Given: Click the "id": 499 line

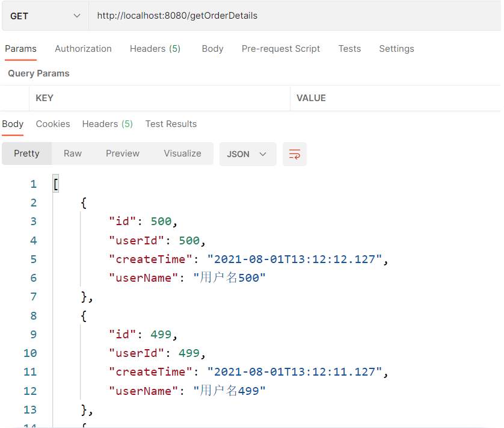Looking at the screenshot, I should point(143,334).
